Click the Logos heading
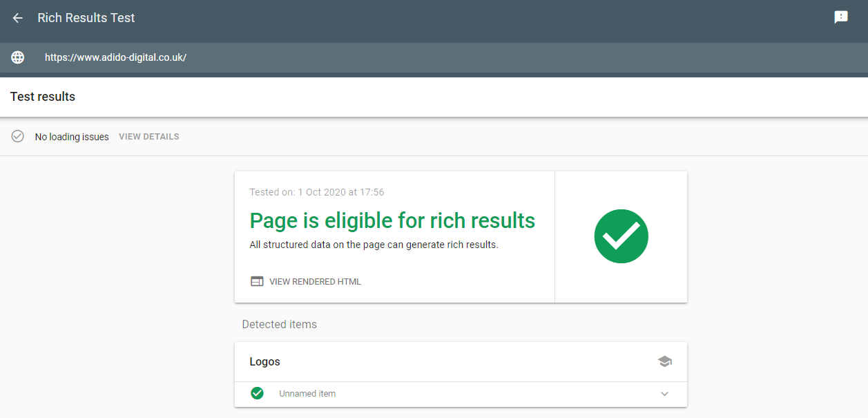Viewport: 868px width, 418px height. point(264,361)
